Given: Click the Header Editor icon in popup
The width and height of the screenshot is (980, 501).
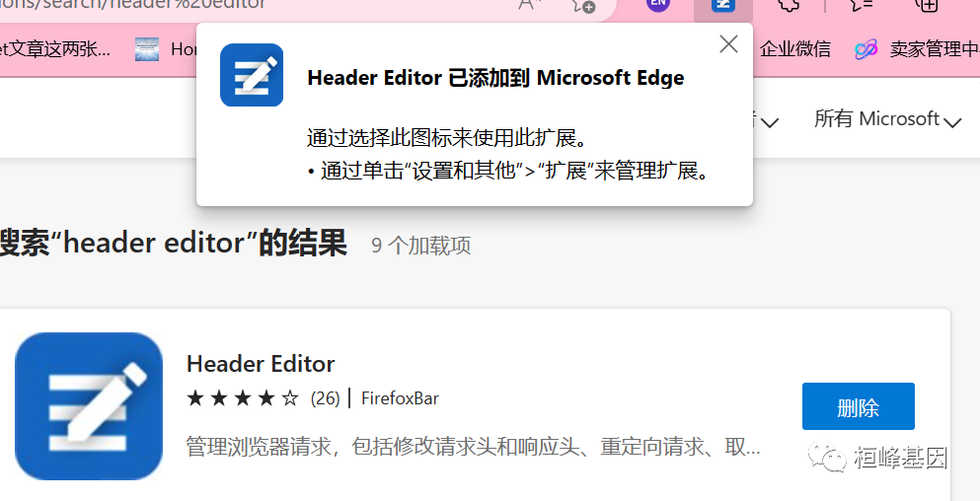Looking at the screenshot, I should click(252, 75).
